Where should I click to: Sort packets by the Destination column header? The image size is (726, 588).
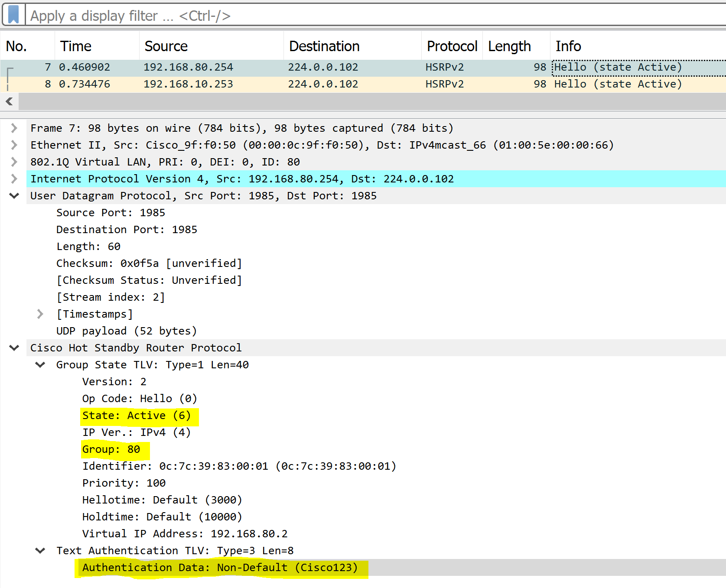[x=352, y=46]
